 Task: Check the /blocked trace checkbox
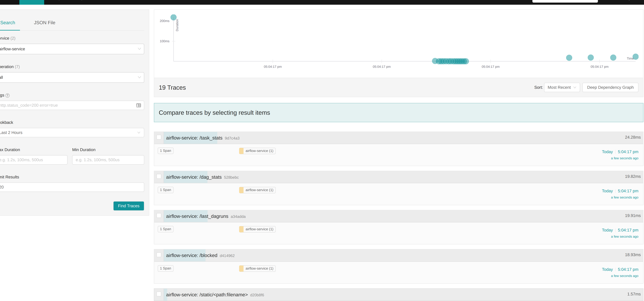tap(159, 255)
